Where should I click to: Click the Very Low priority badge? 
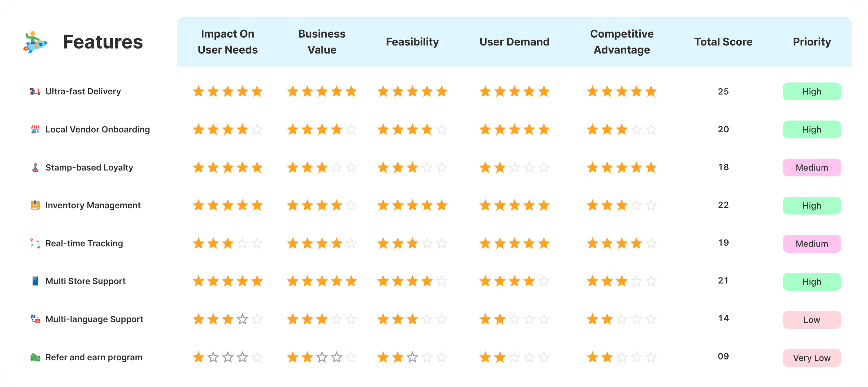click(812, 358)
